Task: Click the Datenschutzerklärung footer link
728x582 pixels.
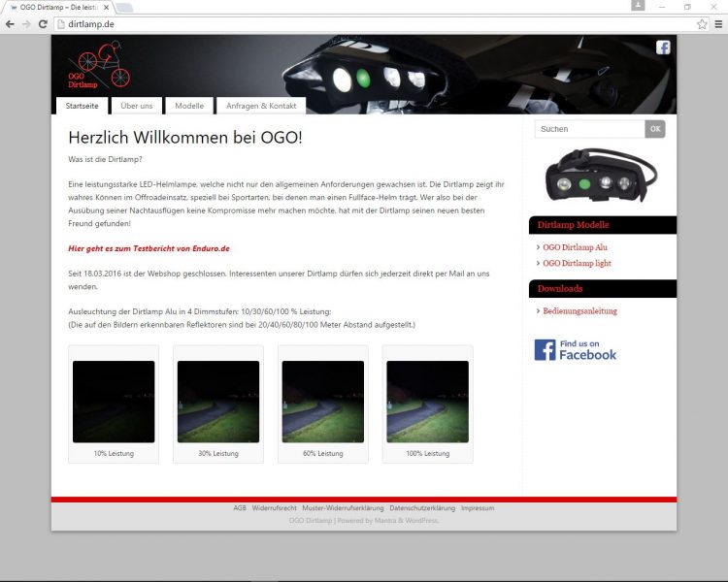Action: tap(421, 508)
